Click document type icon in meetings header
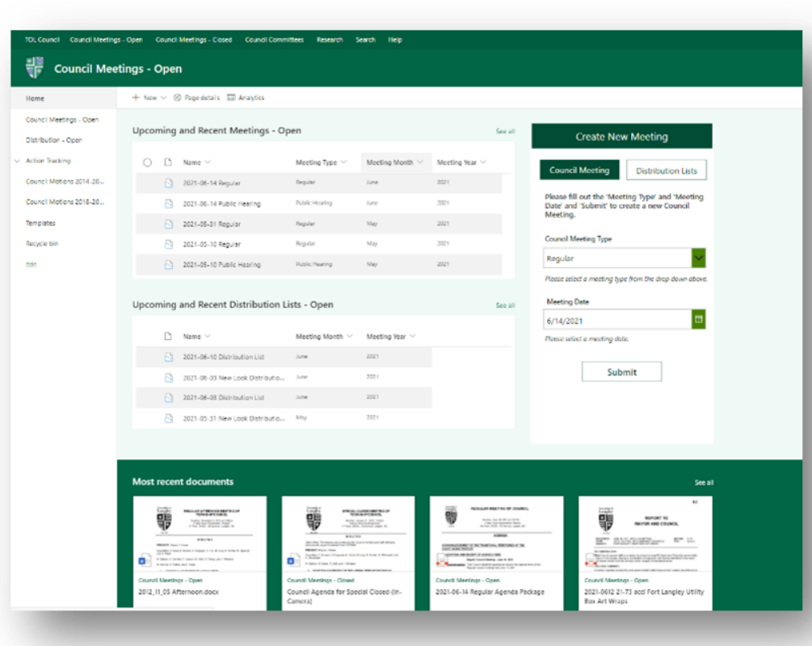The width and height of the screenshot is (812, 646). coord(168,162)
